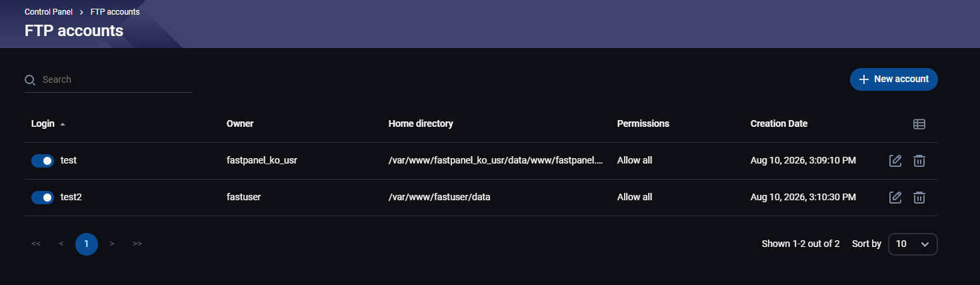980x285 pixels.
Task: Sort by Creation Date column
Action: tap(779, 123)
